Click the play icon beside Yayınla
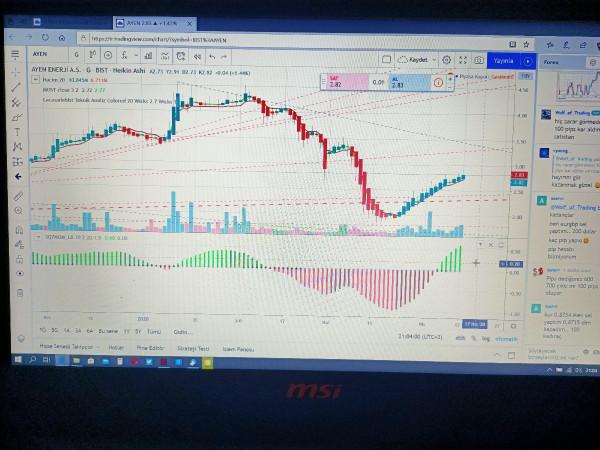The image size is (600, 450). pos(528,61)
